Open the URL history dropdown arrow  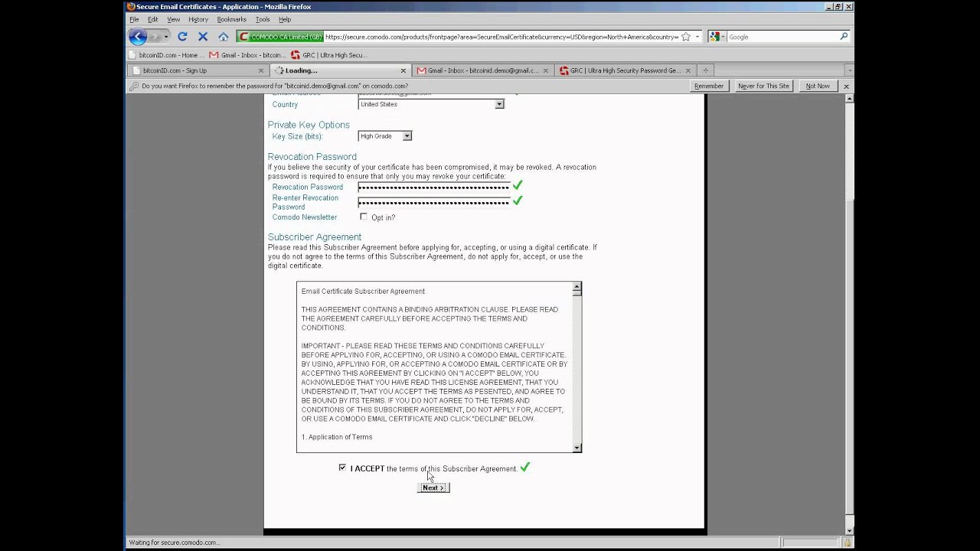pos(697,37)
